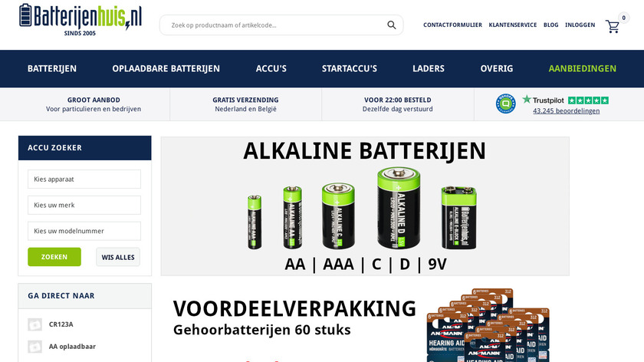Click the Batterijenhuis.nl logo
Screen dimensions: 644x362
80,20
